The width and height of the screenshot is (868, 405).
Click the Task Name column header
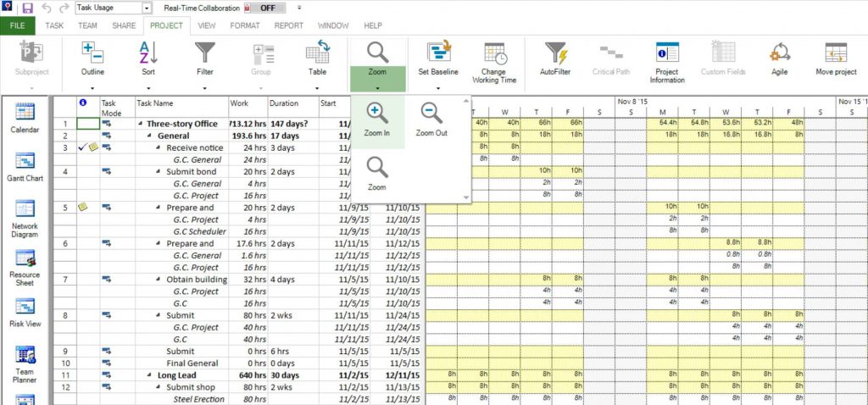[x=181, y=108]
